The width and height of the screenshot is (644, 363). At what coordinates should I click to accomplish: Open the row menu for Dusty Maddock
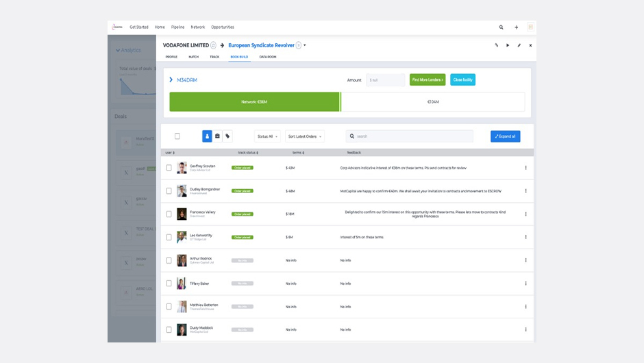point(525,329)
